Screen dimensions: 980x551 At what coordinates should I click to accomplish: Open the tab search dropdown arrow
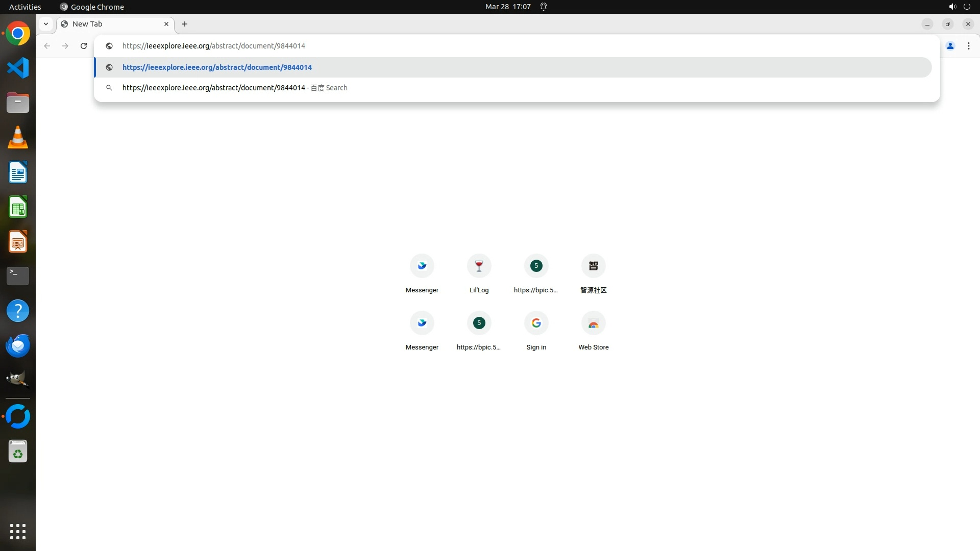pyautogui.click(x=46, y=24)
